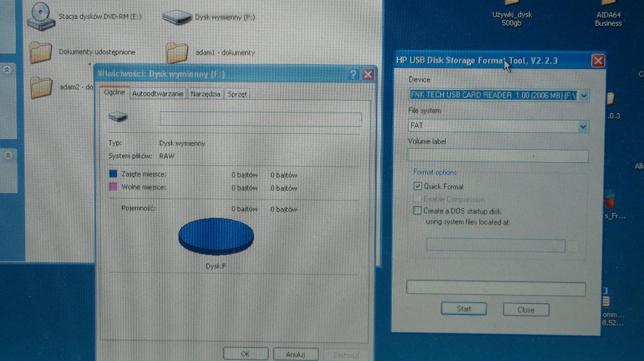Image resolution: width=644 pixels, height=361 pixels.
Task: Open the File system dropdown showing FAT
Action: coord(583,126)
